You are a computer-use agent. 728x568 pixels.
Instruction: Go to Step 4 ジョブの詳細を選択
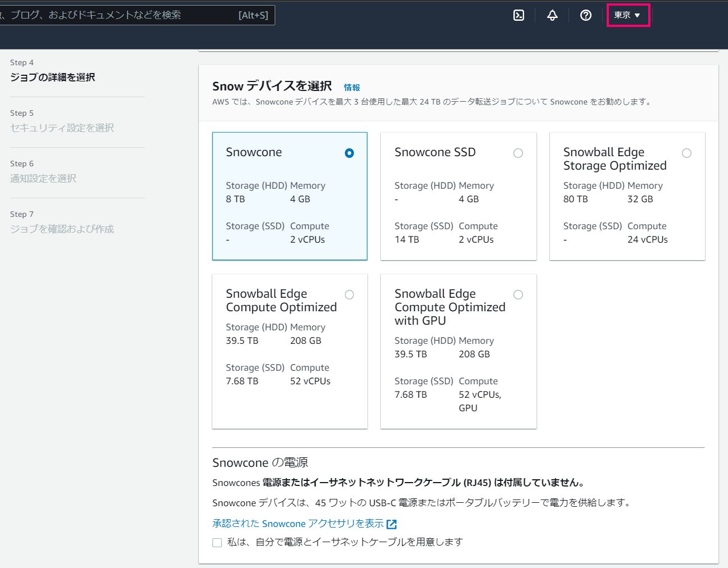click(x=52, y=77)
